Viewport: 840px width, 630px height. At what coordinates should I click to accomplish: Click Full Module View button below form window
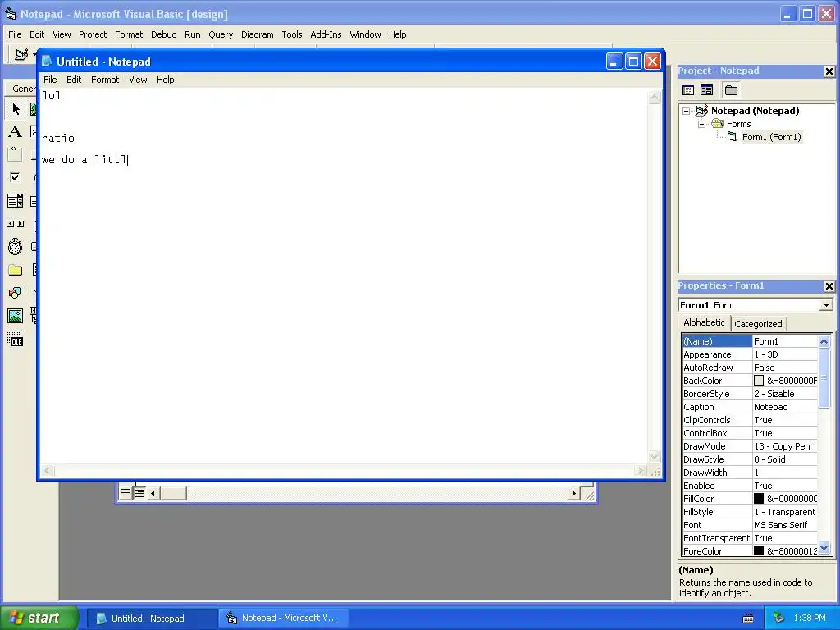click(x=139, y=492)
